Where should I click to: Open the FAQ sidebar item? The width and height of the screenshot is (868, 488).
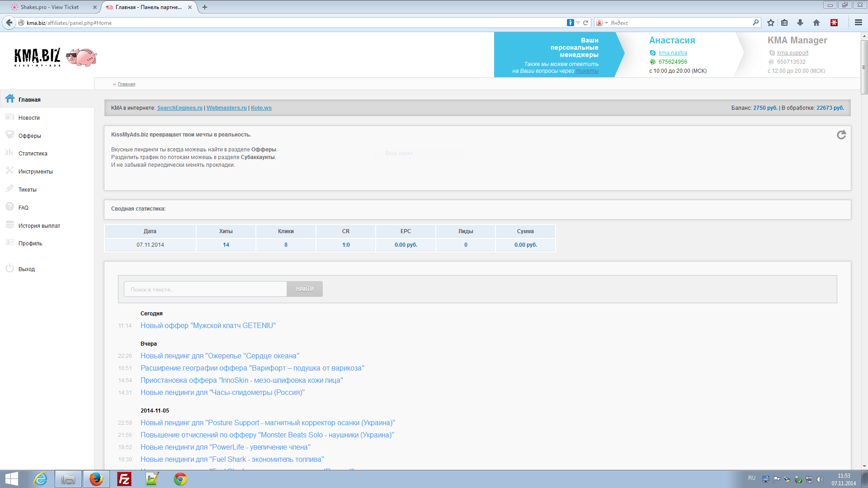coord(23,208)
